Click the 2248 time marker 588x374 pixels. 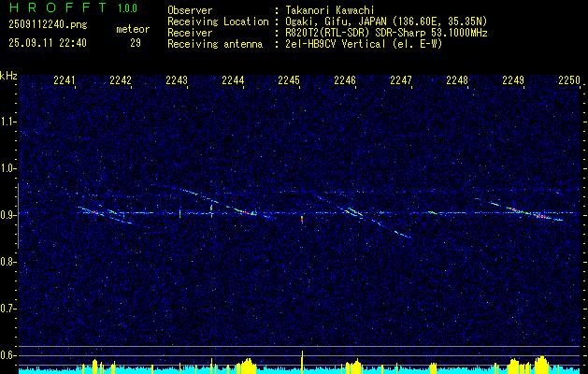click(457, 80)
